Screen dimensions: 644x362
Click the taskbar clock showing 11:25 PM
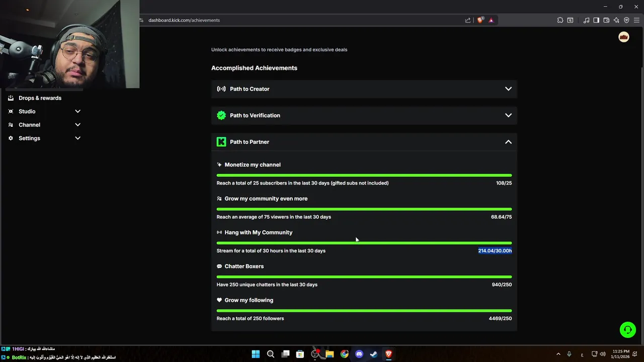coord(621,354)
